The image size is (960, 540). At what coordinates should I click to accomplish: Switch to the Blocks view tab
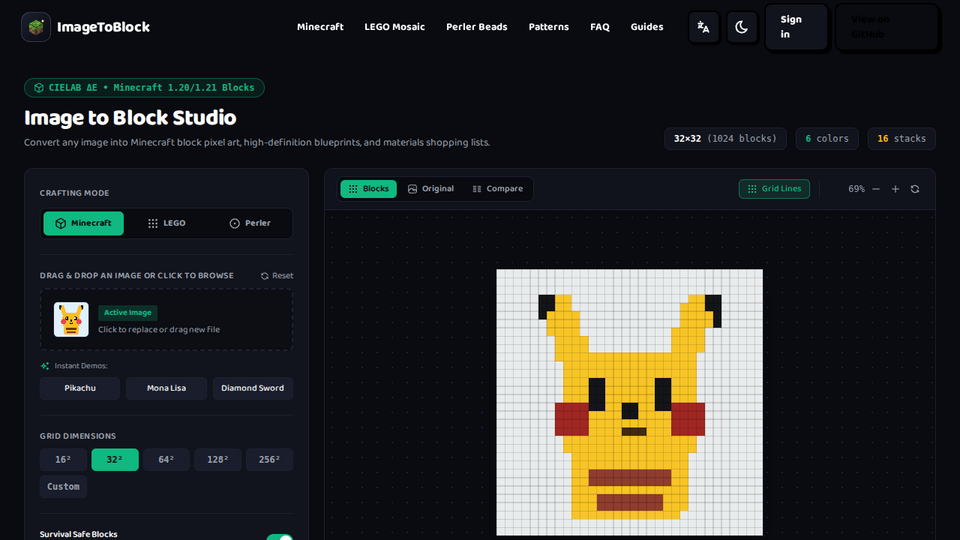[369, 189]
